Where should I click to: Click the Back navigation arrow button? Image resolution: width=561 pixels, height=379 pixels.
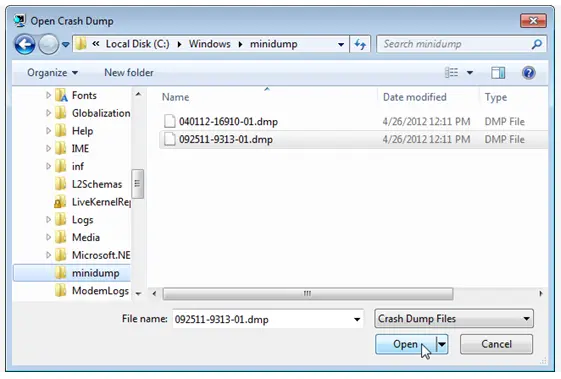[x=25, y=45]
